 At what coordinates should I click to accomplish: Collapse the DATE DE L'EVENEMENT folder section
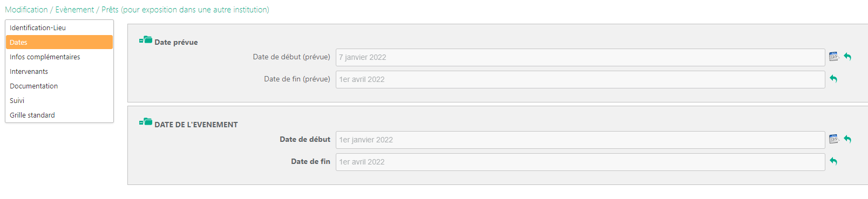point(146,122)
